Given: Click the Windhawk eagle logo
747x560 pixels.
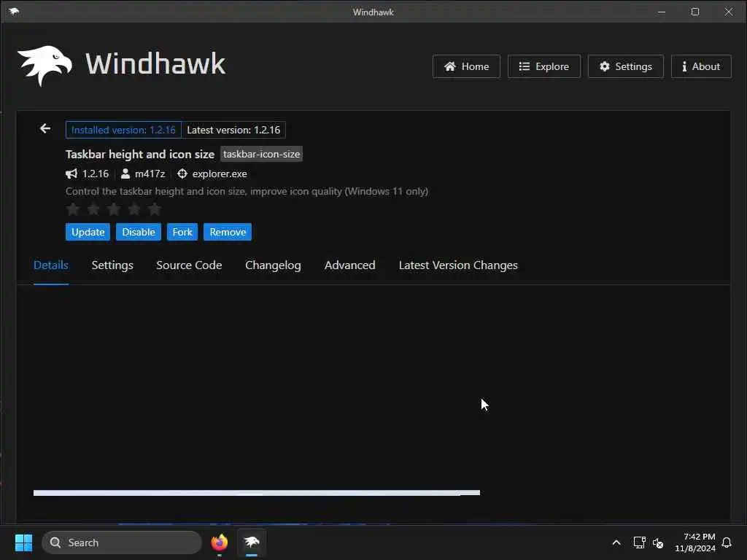Looking at the screenshot, I should (x=44, y=66).
